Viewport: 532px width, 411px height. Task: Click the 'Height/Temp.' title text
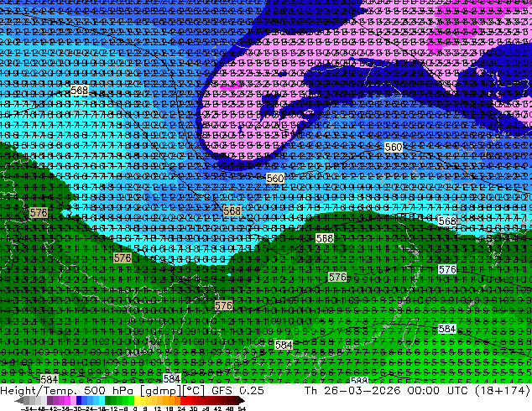[40, 390]
